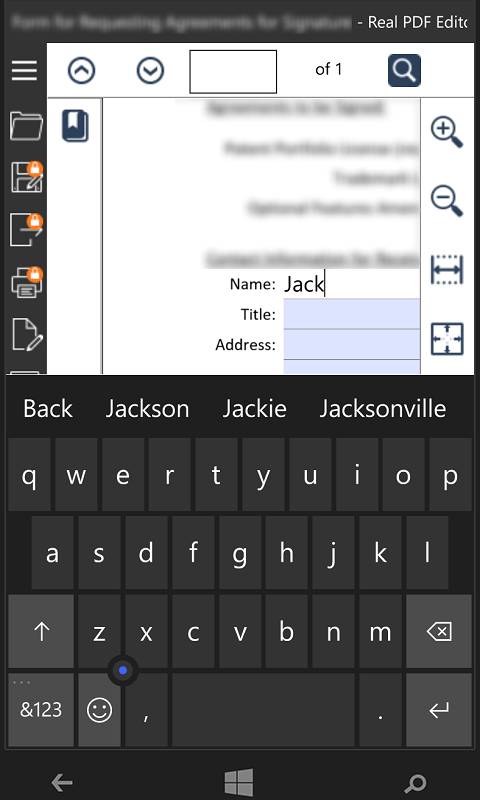Tap the m key

click(x=380, y=631)
